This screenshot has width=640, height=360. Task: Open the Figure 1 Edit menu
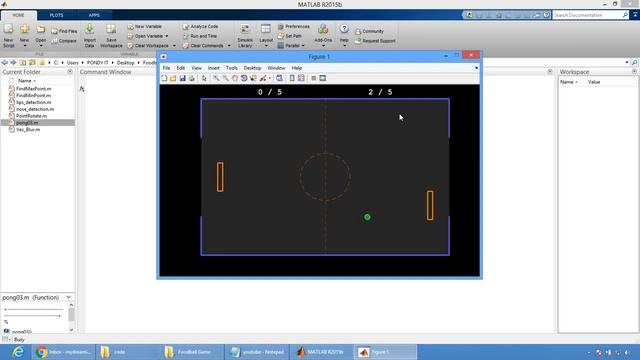pos(180,68)
